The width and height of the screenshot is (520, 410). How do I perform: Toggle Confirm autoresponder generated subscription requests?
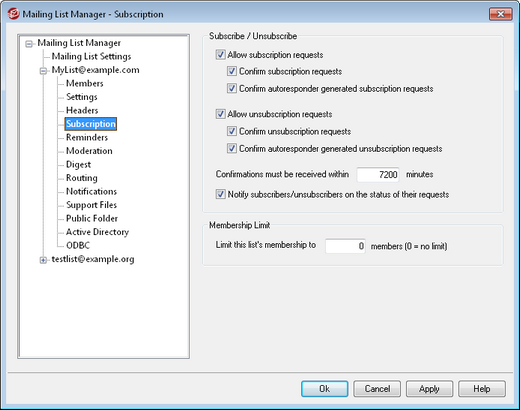pos(232,88)
